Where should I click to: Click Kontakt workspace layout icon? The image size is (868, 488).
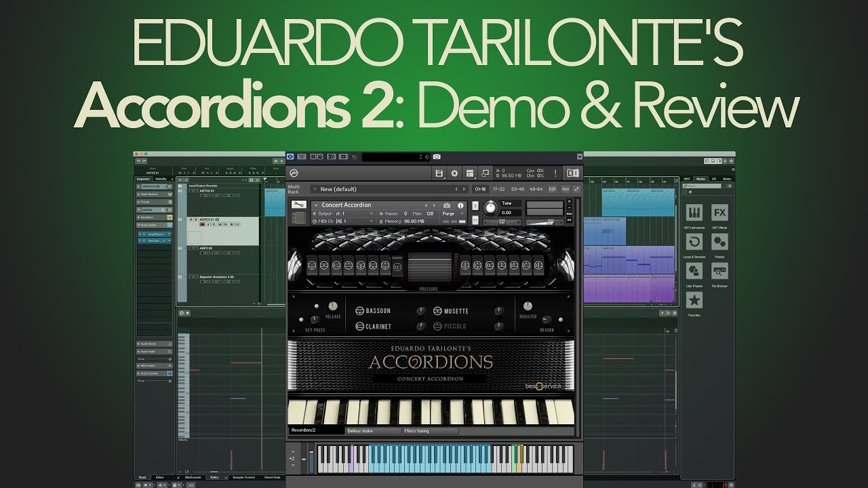tap(470, 174)
